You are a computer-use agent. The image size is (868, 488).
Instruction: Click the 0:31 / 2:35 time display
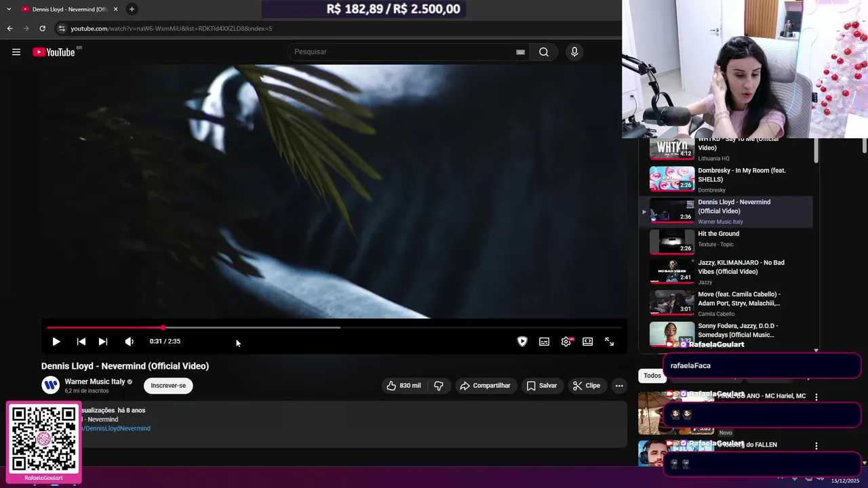click(x=165, y=342)
